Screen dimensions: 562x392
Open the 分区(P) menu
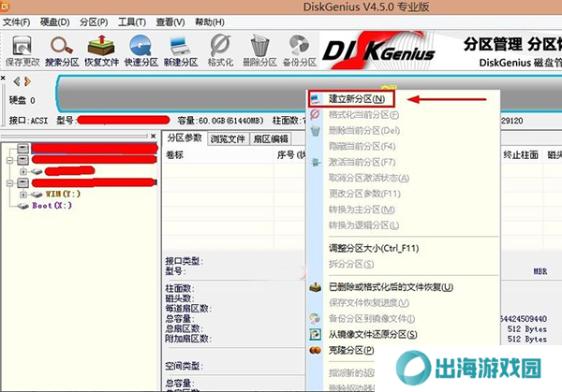click(x=94, y=22)
